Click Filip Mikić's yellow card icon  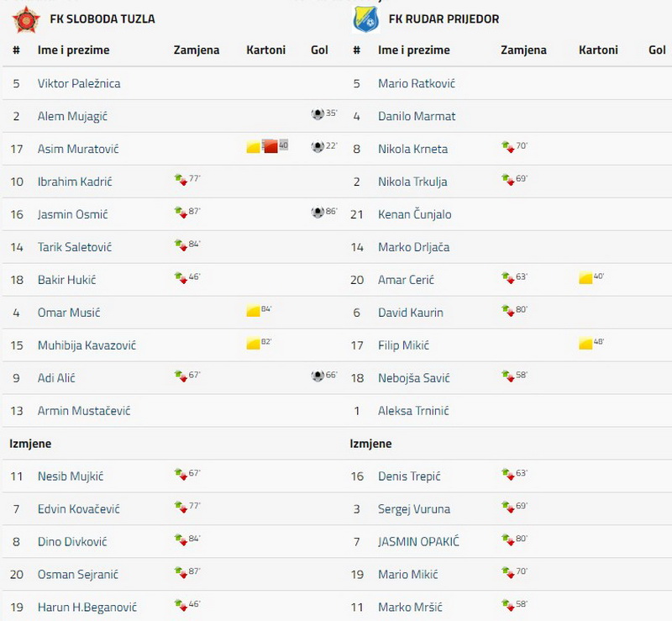[x=585, y=343]
